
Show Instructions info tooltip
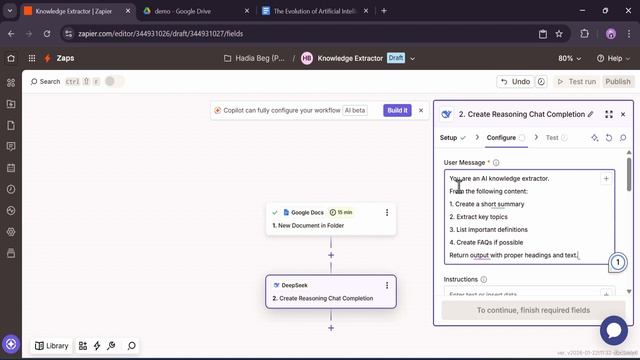click(484, 280)
